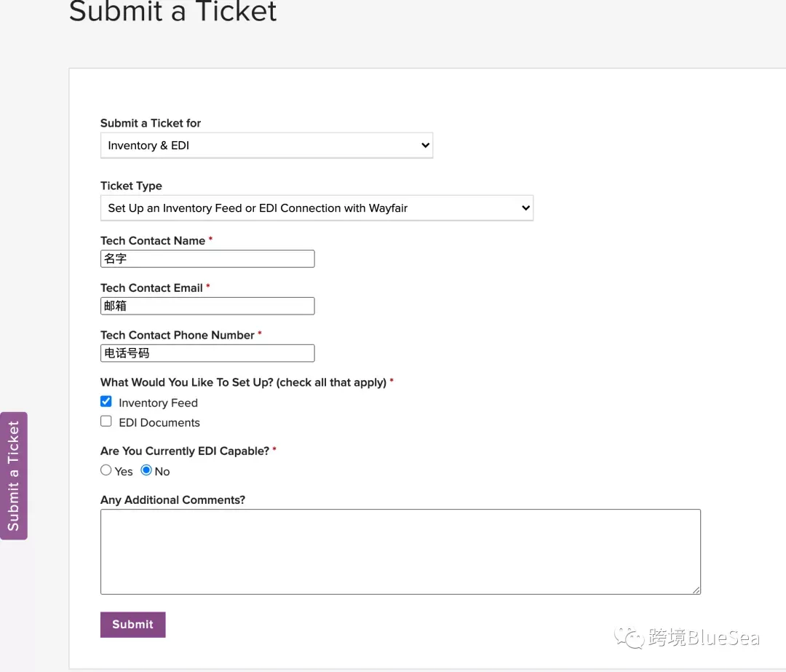Image resolution: width=786 pixels, height=672 pixels.
Task: Click the WeChat logo watermark icon
Action: click(x=629, y=637)
